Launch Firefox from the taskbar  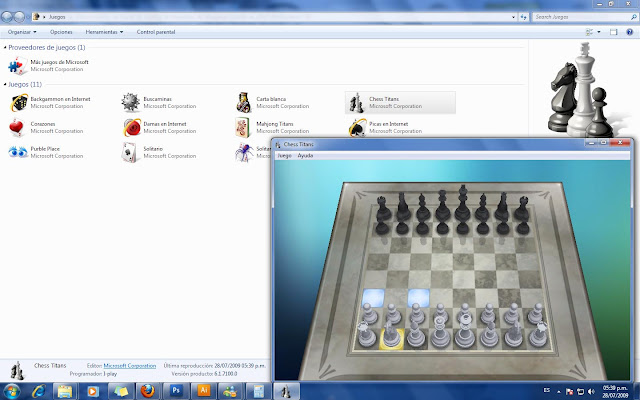pyautogui.click(x=148, y=391)
